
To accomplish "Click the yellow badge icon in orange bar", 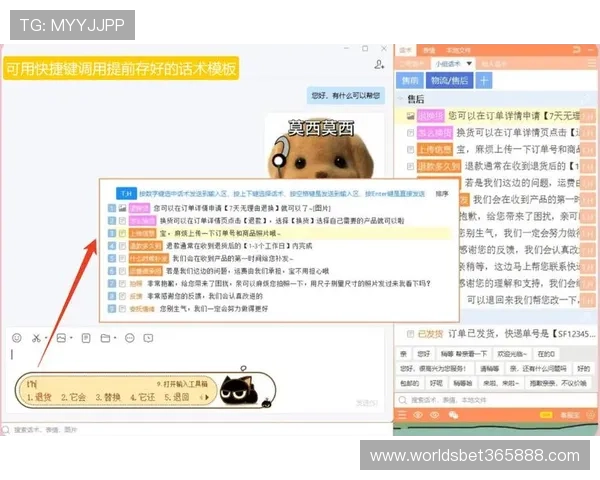I will pos(546,415).
